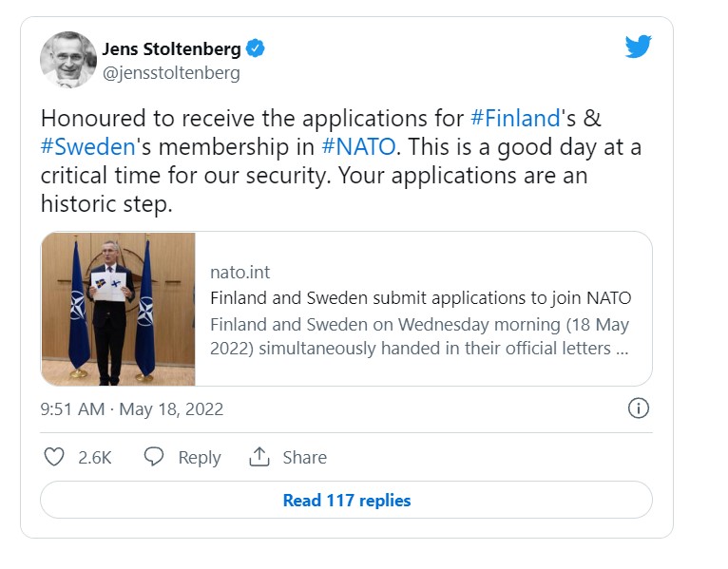Open the tweet info circle icon
The image size is (728, 569).
click(639, 408)
